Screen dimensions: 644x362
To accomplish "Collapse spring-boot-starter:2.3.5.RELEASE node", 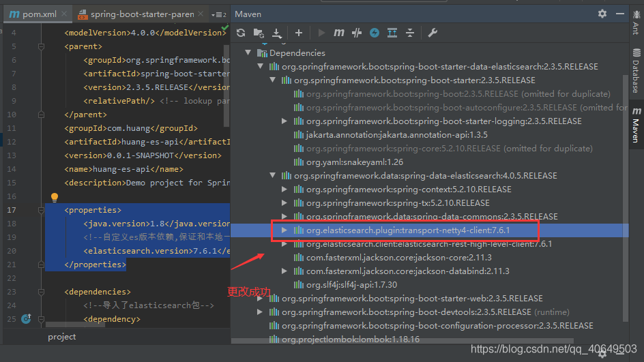I will pos(272,80).
